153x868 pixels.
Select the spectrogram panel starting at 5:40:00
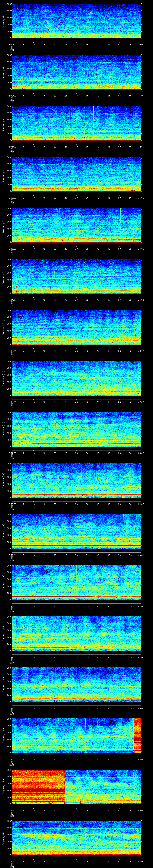(76, 583)
